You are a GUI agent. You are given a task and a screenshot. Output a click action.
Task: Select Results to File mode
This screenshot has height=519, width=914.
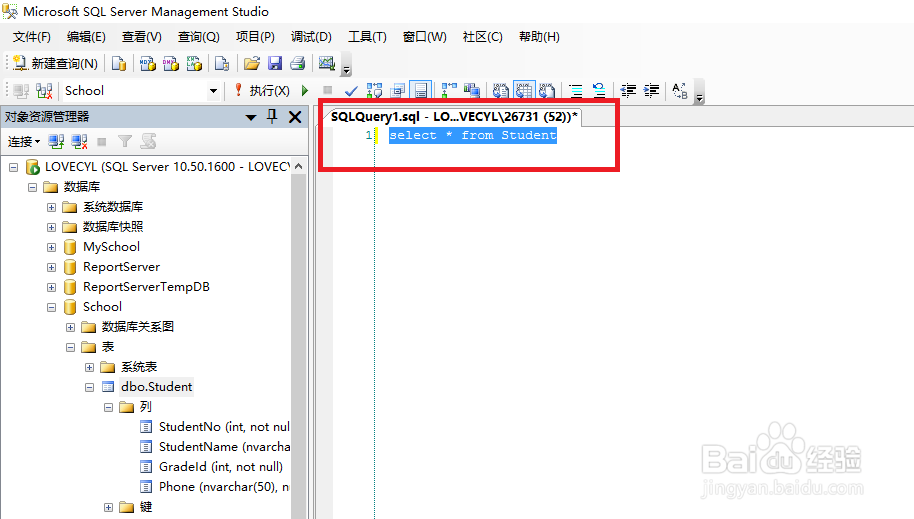pyautogui.click(x=547, y=90)
